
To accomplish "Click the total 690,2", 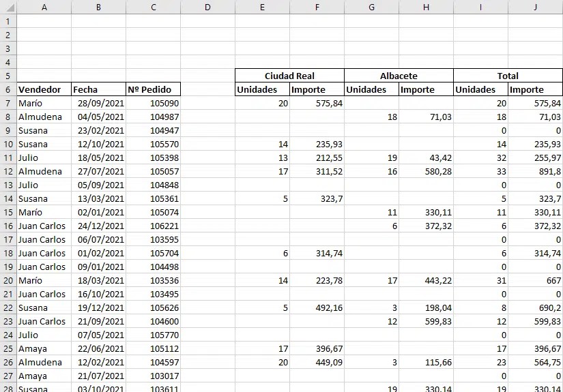I will (x=535, y=307).
